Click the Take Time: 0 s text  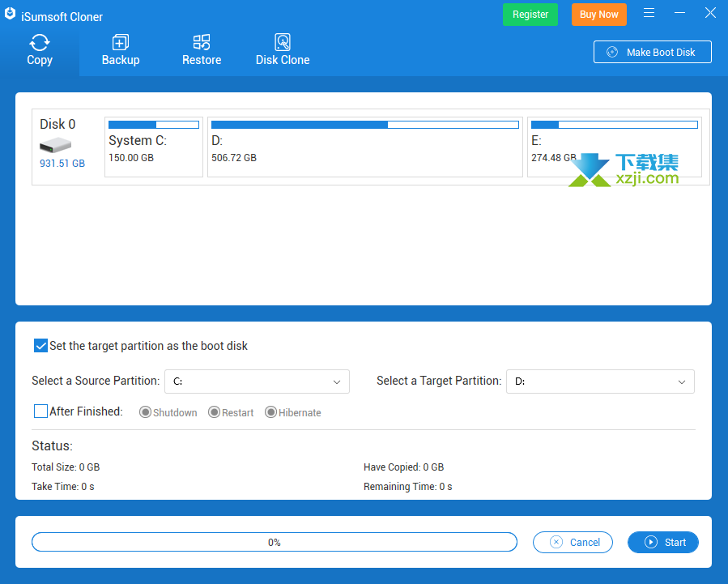pyautogui.click(x=62, y=487)
